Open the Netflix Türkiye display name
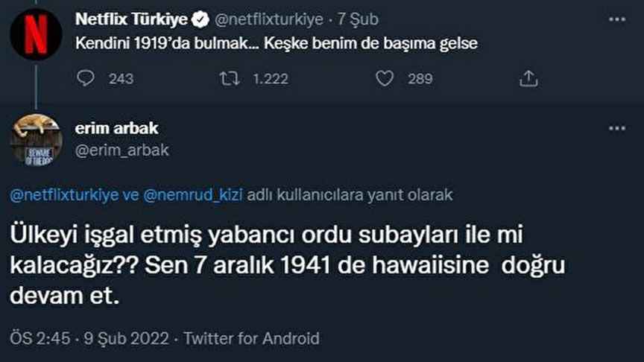Image resolution: width=644 pixels, height=362 pixels. (x=132, y=19)
